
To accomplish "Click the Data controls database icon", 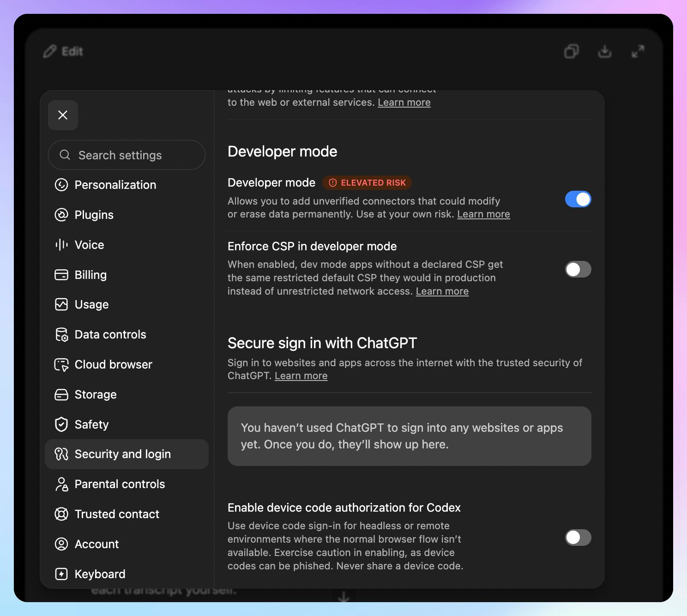I will (61, 334).
